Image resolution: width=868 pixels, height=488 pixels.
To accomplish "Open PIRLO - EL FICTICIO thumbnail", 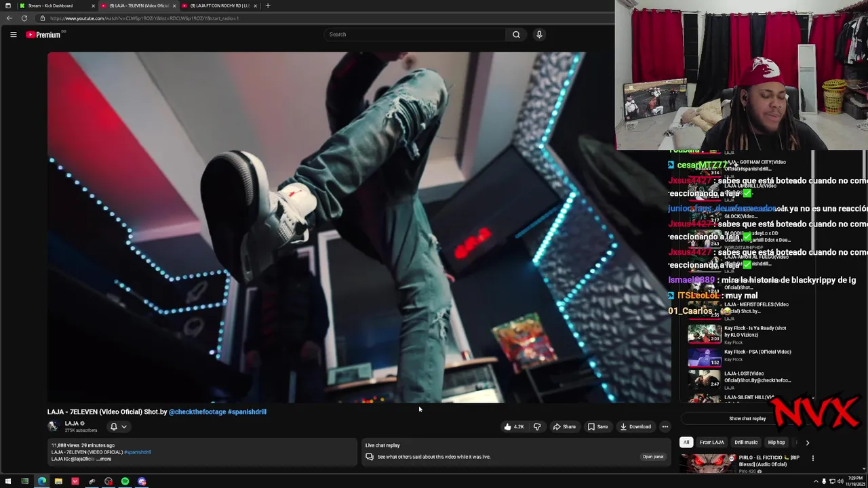I will pos(709,464).
